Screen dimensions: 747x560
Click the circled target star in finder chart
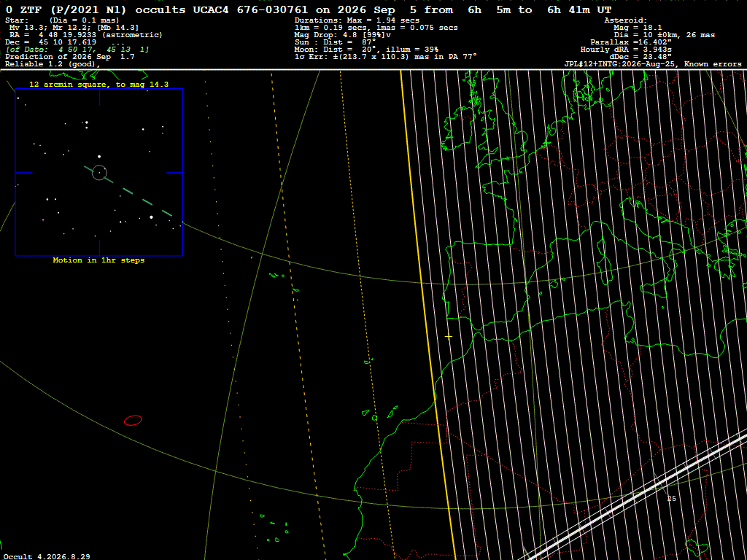click(x=99, y=172)
